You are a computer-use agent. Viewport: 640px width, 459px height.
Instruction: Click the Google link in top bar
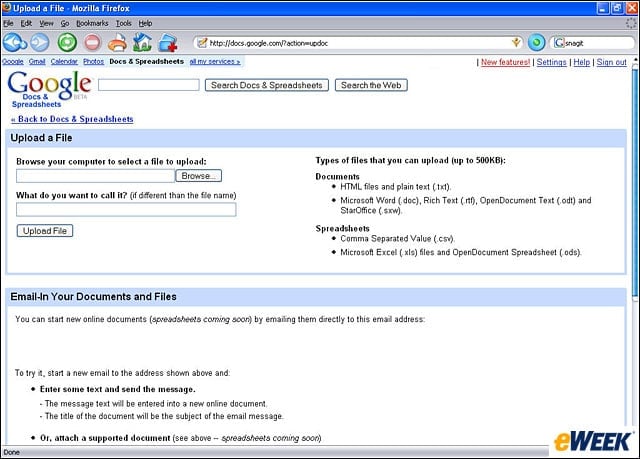13,61
